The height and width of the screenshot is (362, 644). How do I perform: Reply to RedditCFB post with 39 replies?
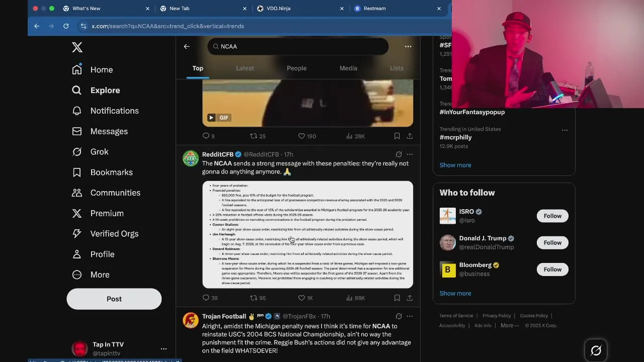point(210,298)
